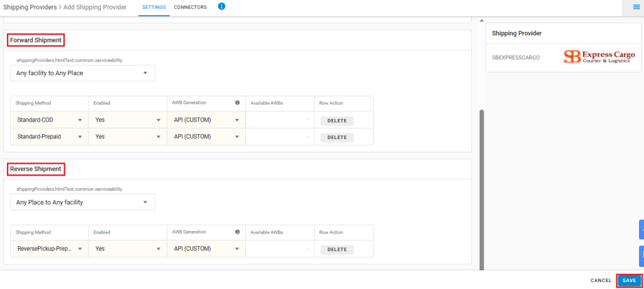Screen dimensions: 644x289
Task: Click the vertical scrollbar thumb
Action: click(x=482, y=189)
